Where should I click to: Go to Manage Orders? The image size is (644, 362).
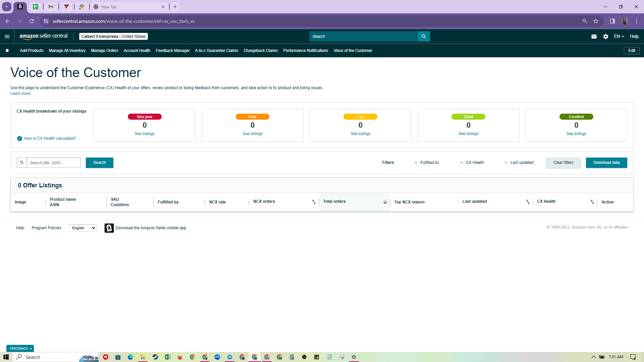(105, 51)
